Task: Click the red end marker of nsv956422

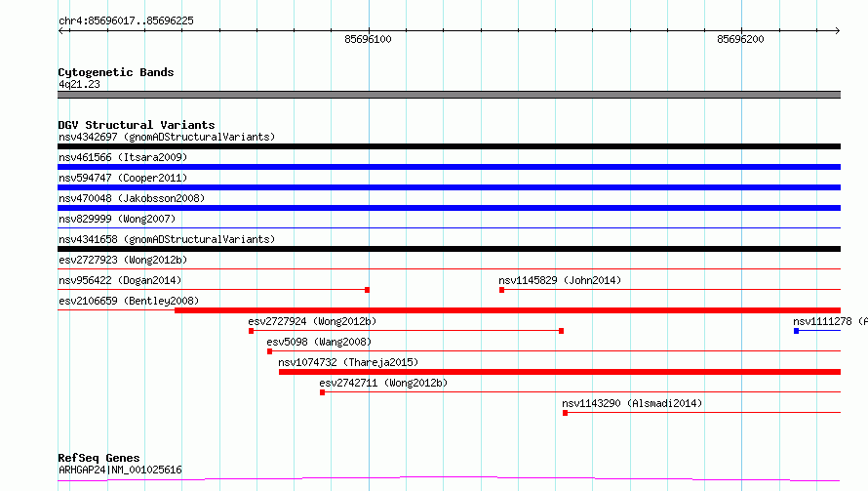Action: pos(367,290)
